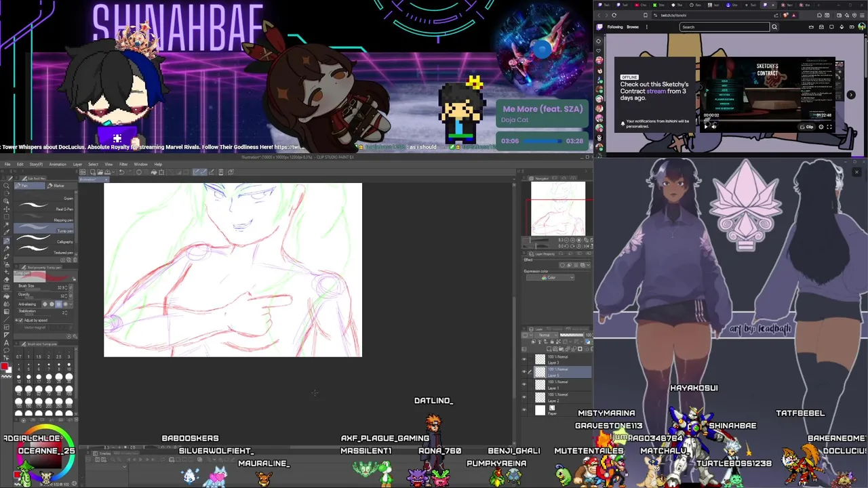Click the Save icon in command bar
The height and width of the screenshot is (488, 868).
pos(108,172)
